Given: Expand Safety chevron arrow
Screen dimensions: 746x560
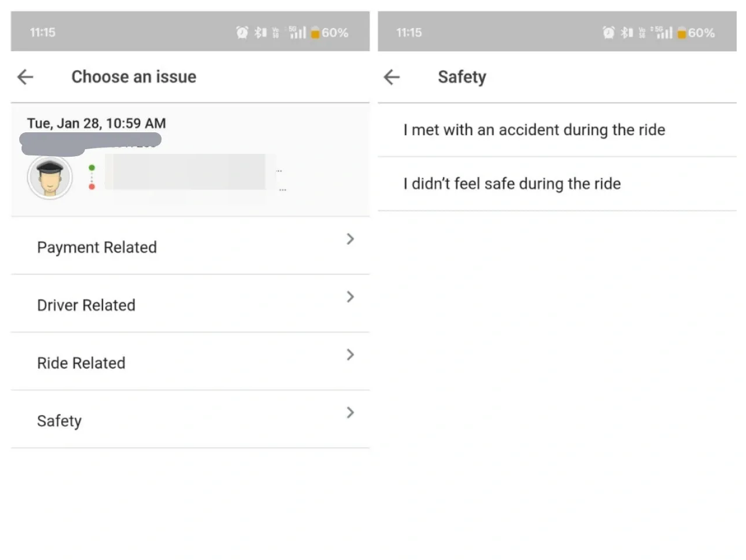Looking at the screenshot, I should point(350,413).
